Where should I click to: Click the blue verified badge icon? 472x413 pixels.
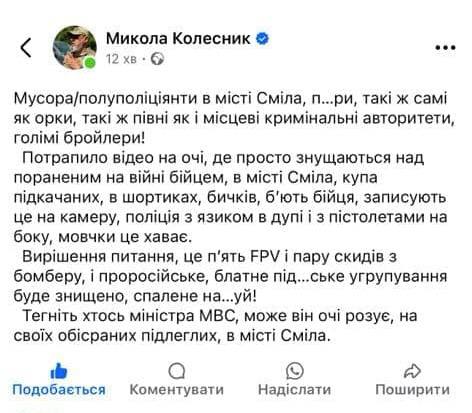click(262, 39)
